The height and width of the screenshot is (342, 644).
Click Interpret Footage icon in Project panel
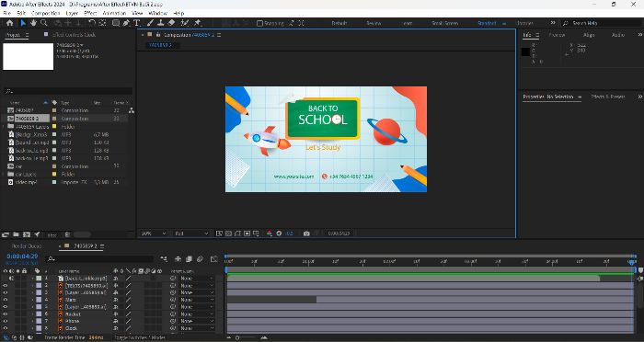[6, 234]
